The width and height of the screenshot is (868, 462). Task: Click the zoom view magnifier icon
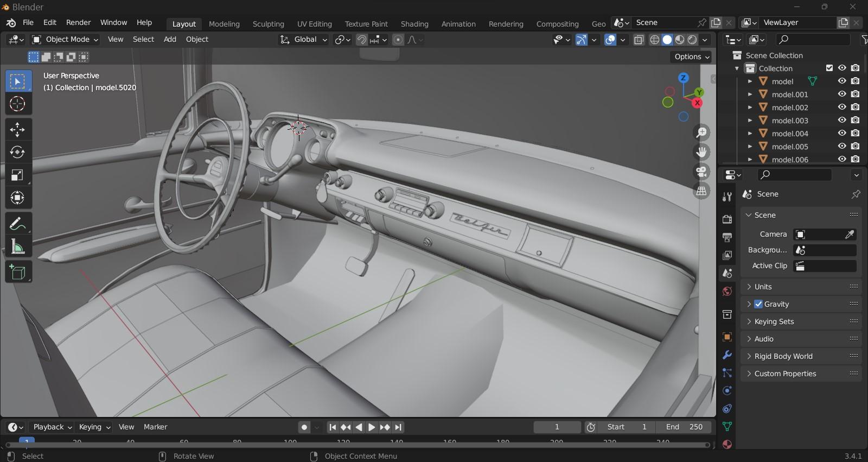pos(701,132)
